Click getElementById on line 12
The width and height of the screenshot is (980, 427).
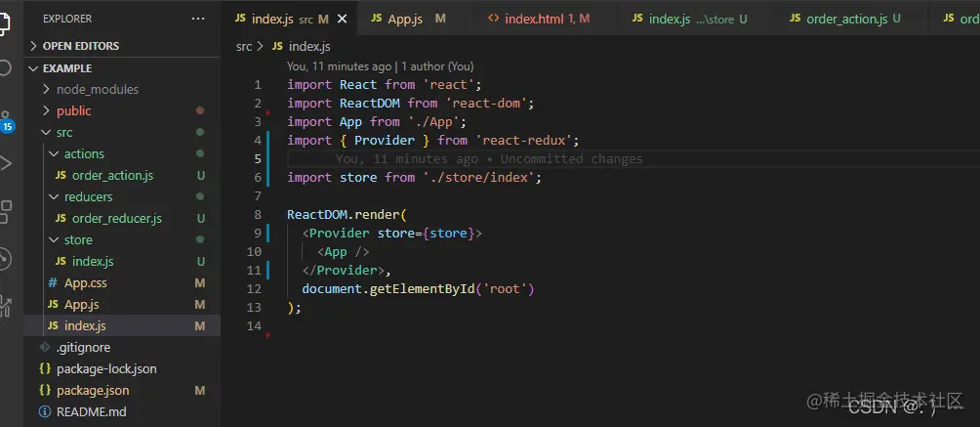tap(422, 288)
